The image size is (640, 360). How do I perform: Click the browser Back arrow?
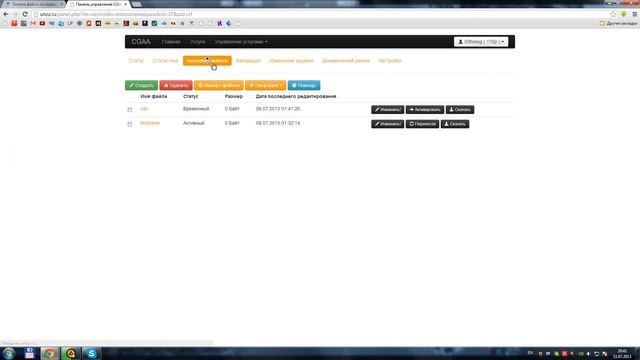pyautogui.click(x=6, y=14)
